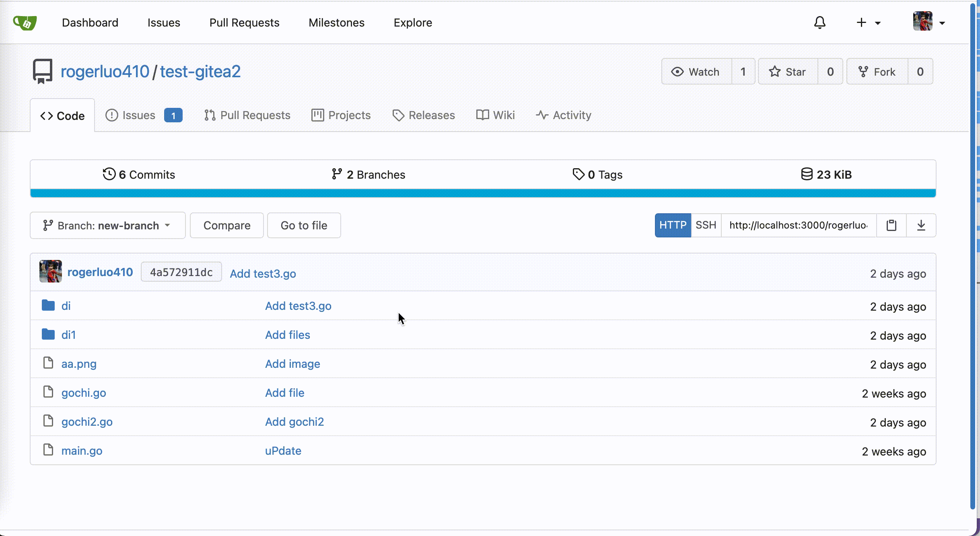Screen dimensions: 980x536
Task: Open the di folder
Action: (66, 306)
